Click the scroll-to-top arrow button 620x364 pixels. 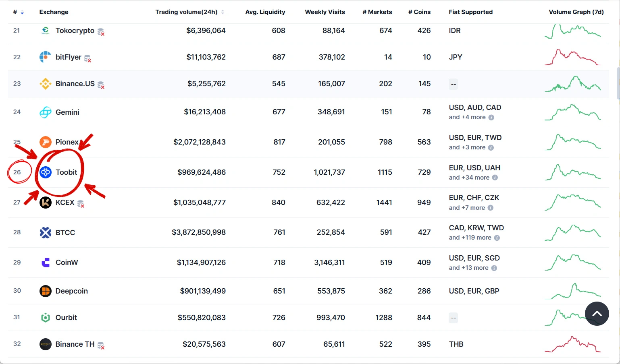[597, 314]
